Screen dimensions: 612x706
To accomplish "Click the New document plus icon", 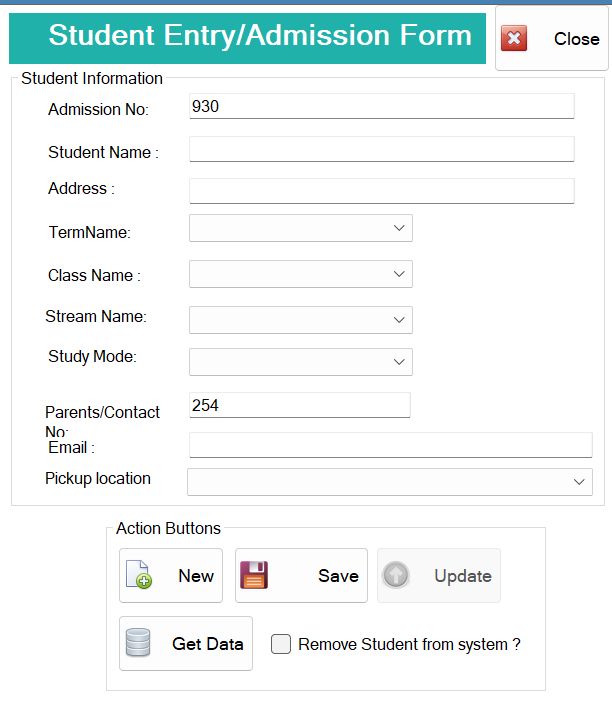I will click(x=139, y=575).
